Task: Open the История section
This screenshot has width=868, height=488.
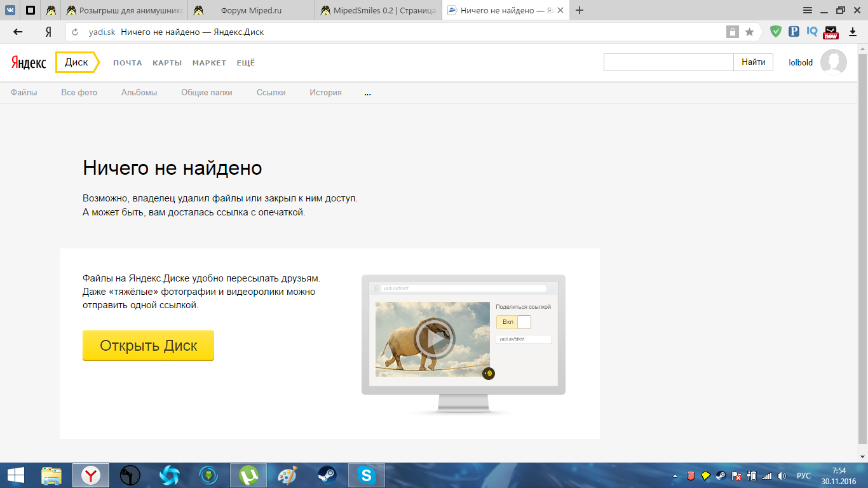Action: point(326,93)
